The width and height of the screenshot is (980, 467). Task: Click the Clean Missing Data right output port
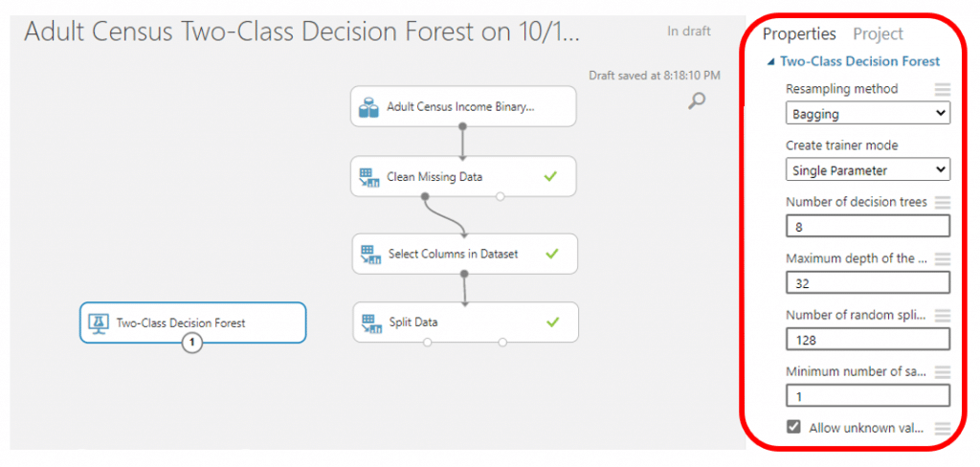coord(500,196)
